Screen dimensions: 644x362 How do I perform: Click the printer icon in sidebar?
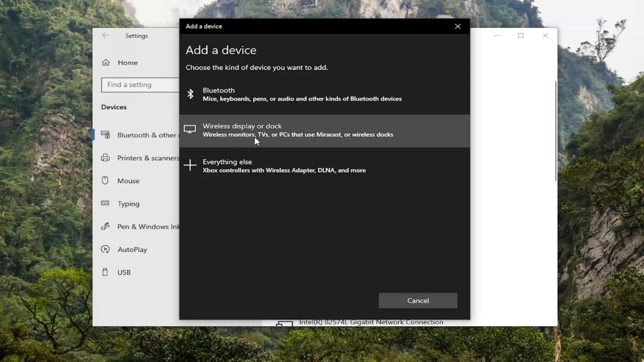105,158
